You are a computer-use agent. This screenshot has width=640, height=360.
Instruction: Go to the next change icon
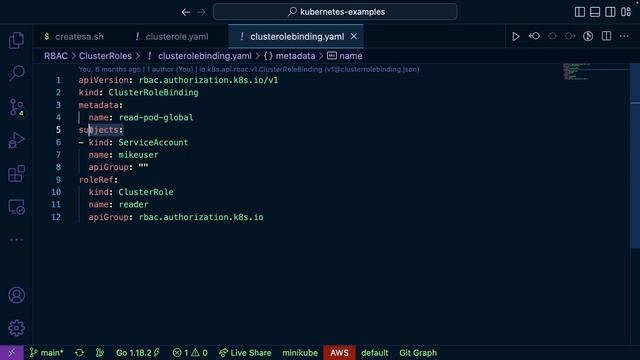coord(570,36)
